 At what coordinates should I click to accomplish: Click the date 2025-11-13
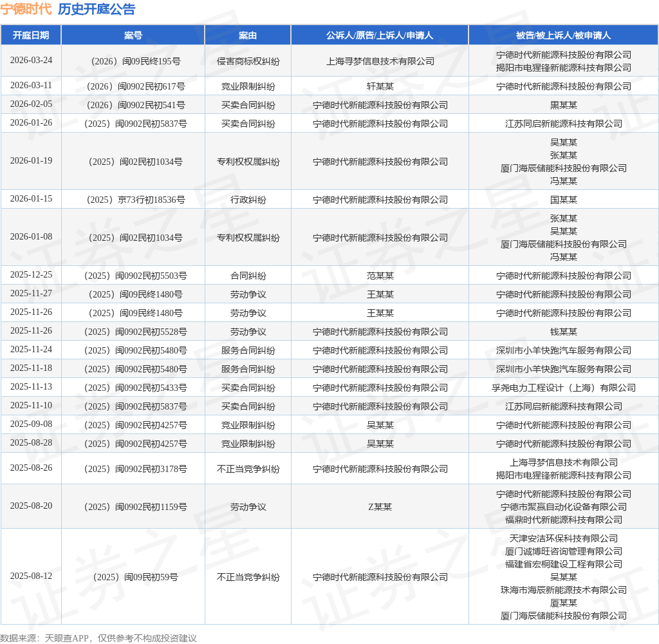pos(31,386)
